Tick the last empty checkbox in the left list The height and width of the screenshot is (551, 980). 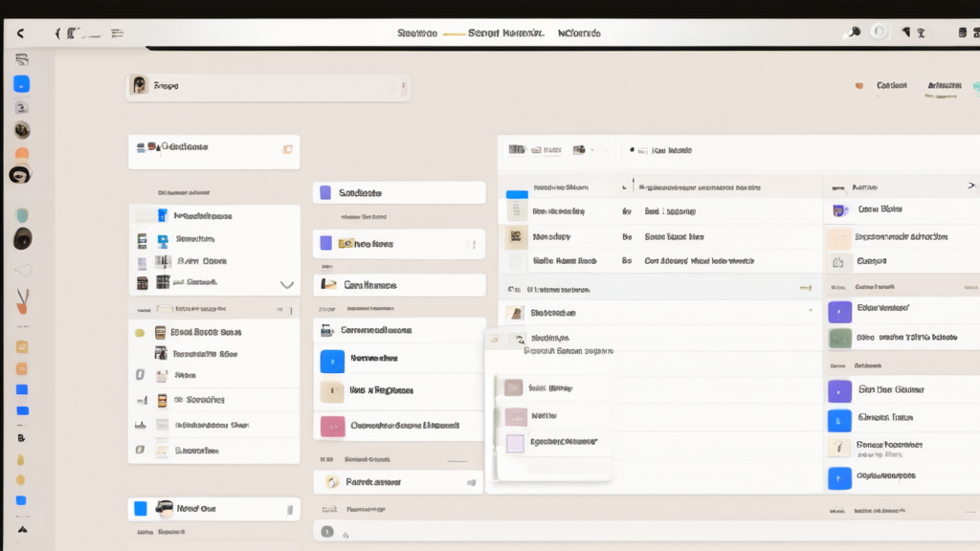[x=141, y=449]
